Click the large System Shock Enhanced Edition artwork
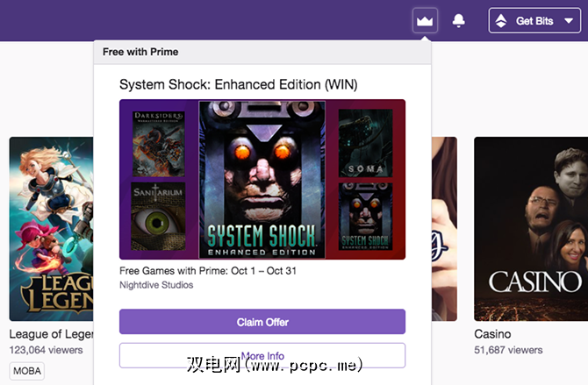This screenshot has height=385, width=588. click(x=262, y=180)
